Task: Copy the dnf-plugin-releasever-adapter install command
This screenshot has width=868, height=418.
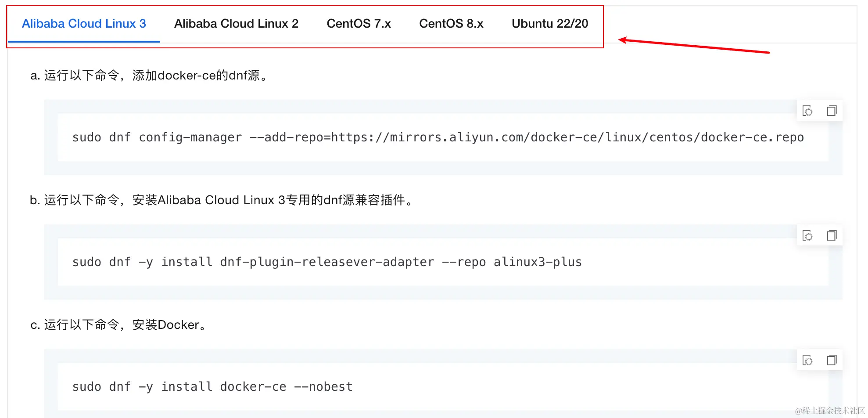Action: point(832,236)
